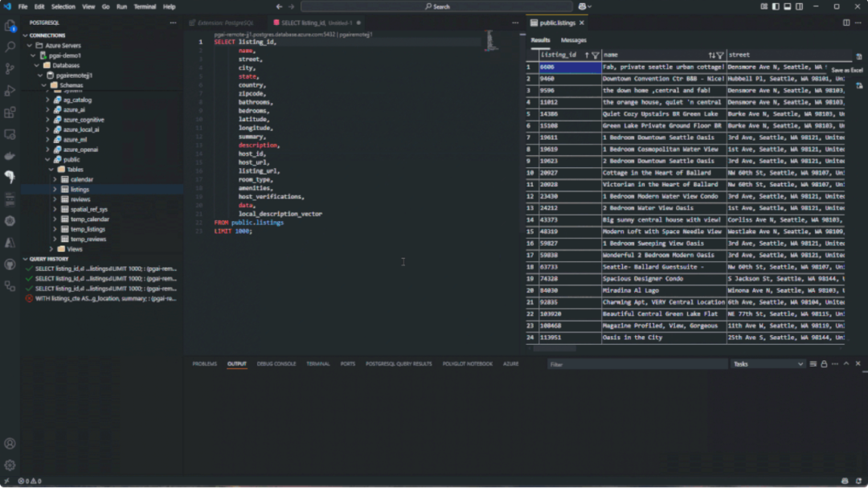Switch to the Messages tab
868x488 pixels.
point(574,40)
